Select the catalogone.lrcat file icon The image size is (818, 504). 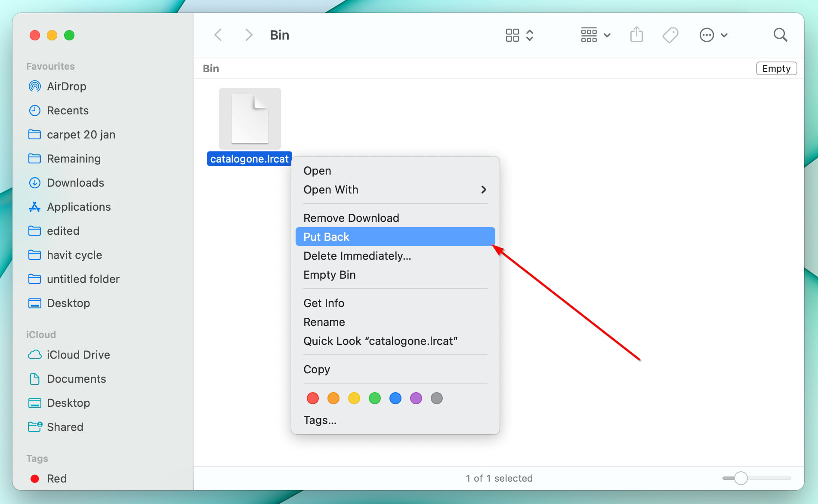click(250, 119)
